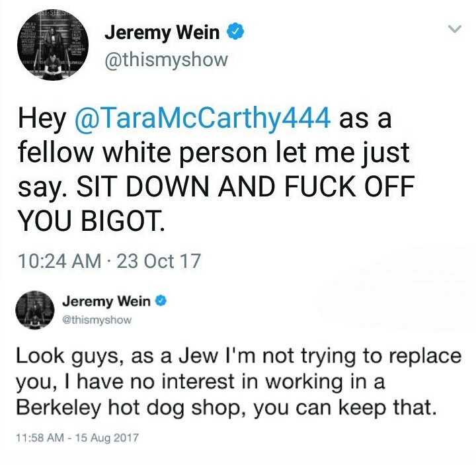Click the "Look guys, as a Jew" tweet text
The image size is (476, 465).
tap(117, 357)
